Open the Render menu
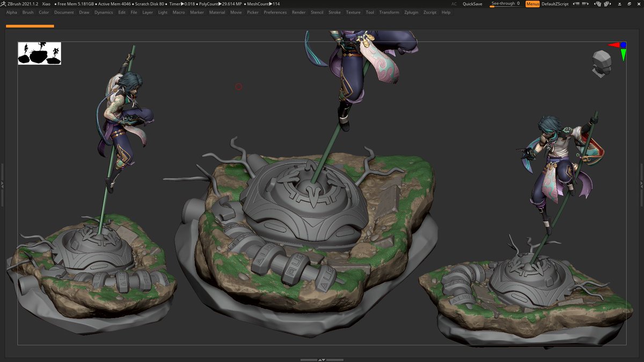 299,12
